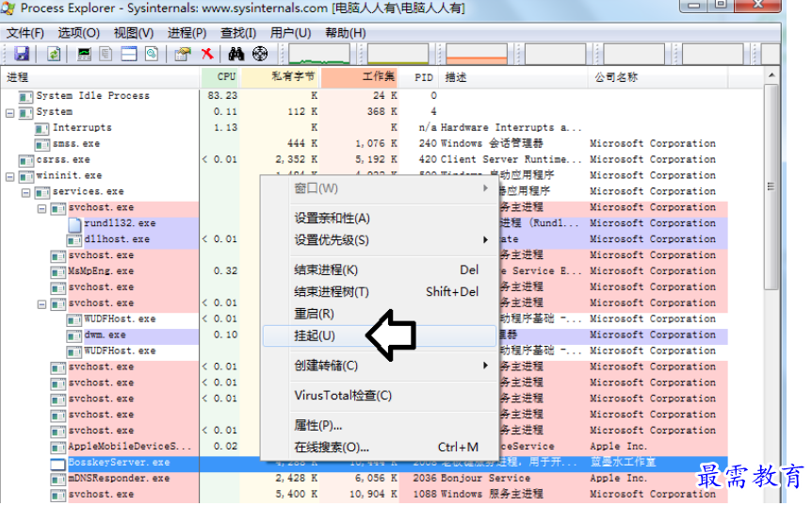Image resolution: width=812 pixels, height=506 pixels.
Task: Choose 重启(R) from context menu
Action: tap(379, 314)
